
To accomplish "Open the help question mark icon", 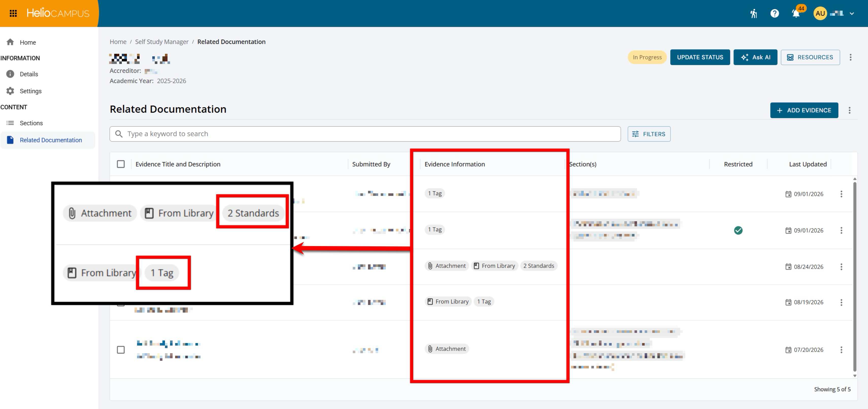I will [x=774, y=13].
